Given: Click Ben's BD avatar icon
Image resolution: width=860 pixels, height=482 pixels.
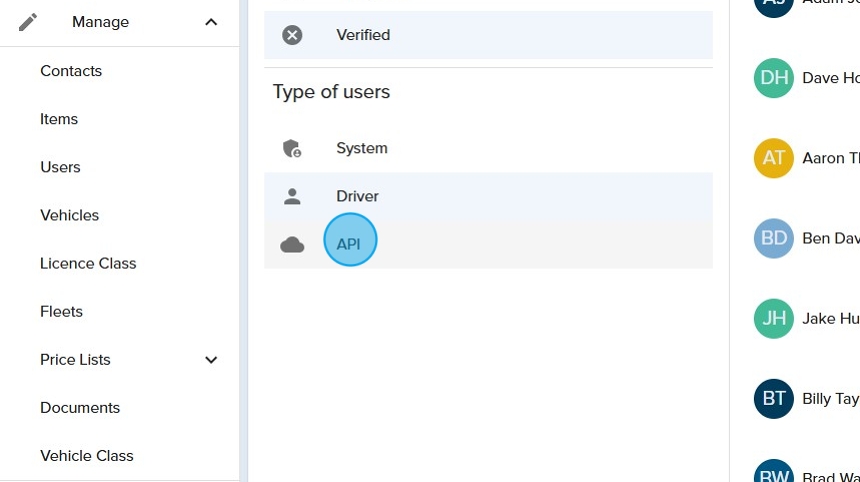Looking at the screenshot, I should click(773, 239).
